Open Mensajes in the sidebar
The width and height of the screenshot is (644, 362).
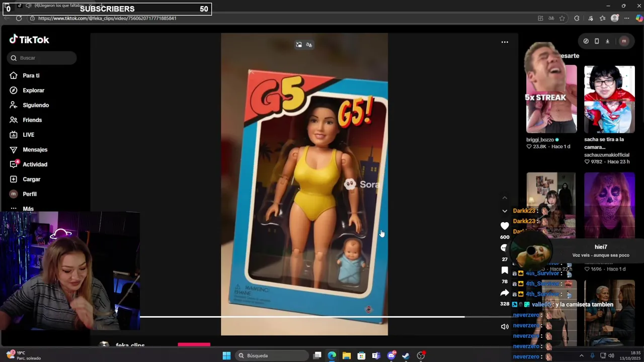35,150
